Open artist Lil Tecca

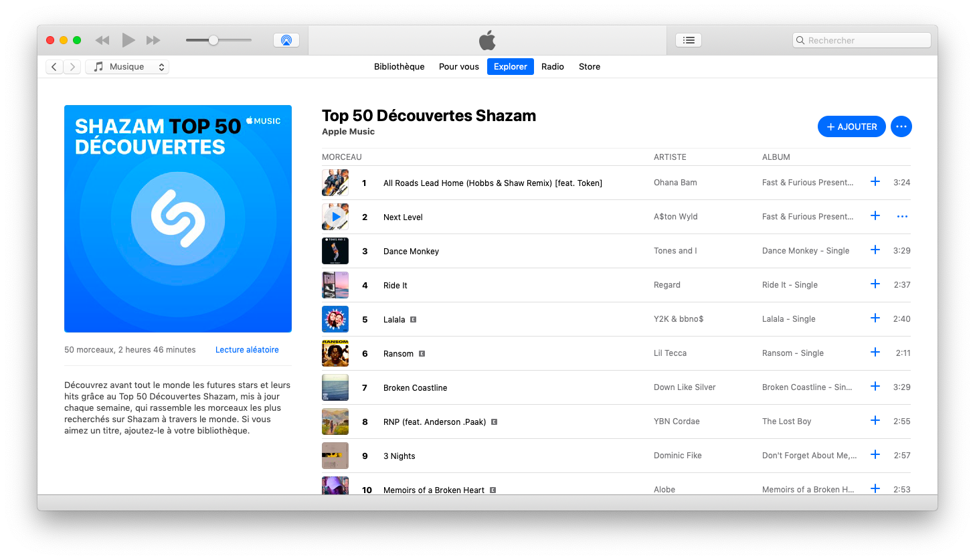(x=670, y=353)
